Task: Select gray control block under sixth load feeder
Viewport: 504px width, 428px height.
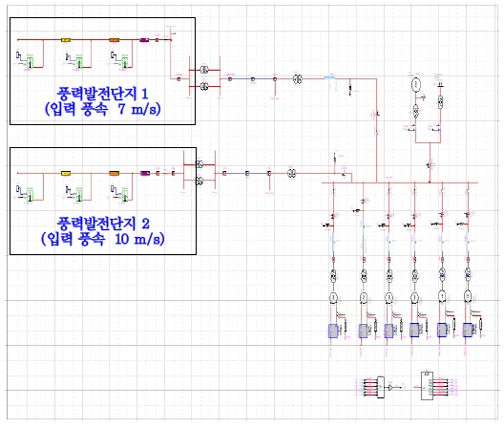Action: coord(468,330)
